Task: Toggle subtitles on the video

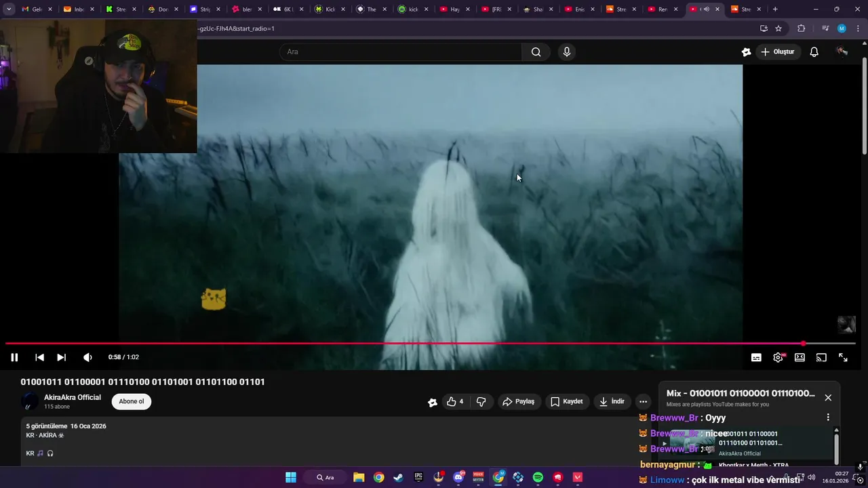Action: [x=756, y=357]
